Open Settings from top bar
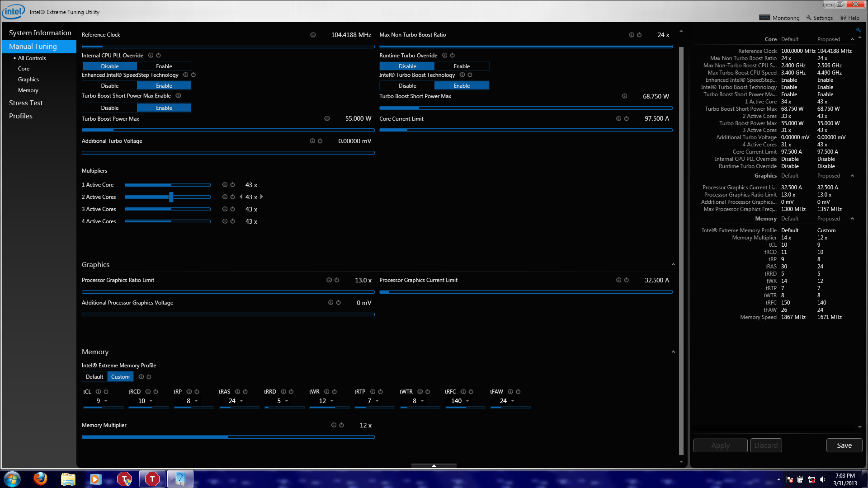Screen dimensions: 868x488 819,18
